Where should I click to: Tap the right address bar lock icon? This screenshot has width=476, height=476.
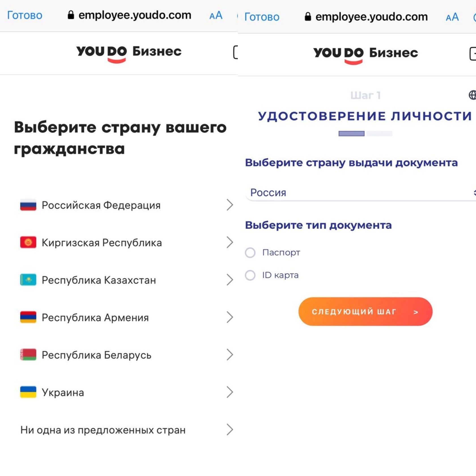coord(308,17)
